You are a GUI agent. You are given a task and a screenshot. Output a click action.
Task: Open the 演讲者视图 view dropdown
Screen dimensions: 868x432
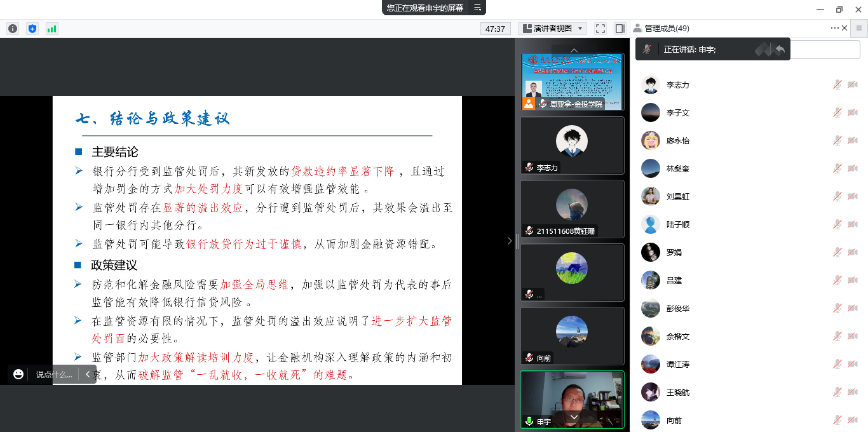[x=552, y=29]
